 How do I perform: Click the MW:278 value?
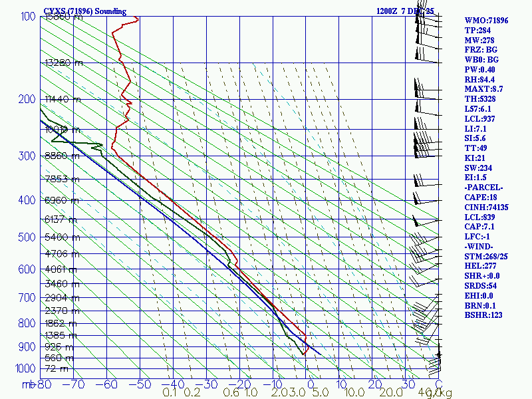(x=479, y=40)
